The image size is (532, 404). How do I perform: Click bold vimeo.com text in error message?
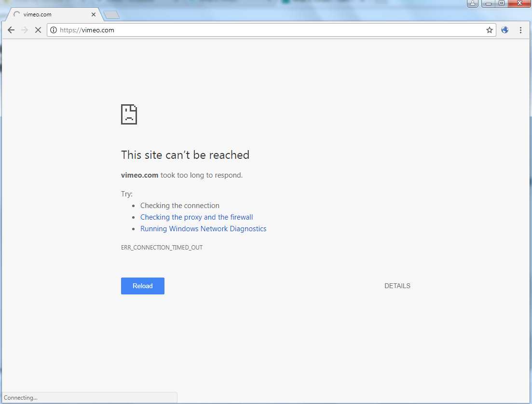tap(140, 175)
